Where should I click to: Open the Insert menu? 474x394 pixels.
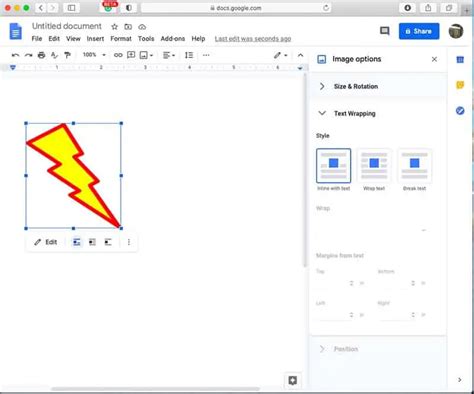pos(95,39)
